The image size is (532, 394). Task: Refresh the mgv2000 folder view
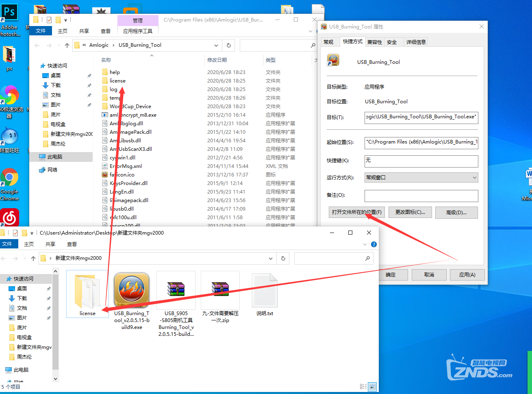[283, 258]
